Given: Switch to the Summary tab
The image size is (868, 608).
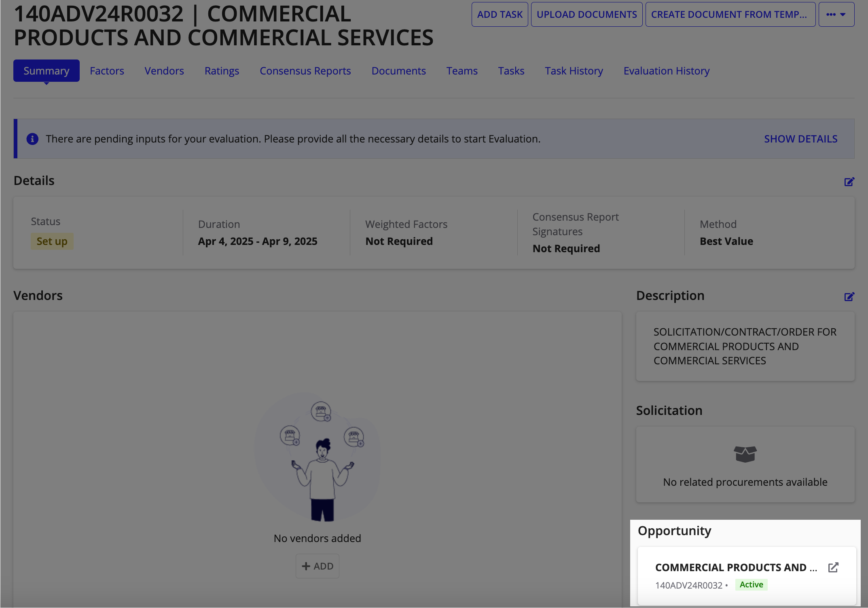Looking at the screenshot, I should 46,71.
